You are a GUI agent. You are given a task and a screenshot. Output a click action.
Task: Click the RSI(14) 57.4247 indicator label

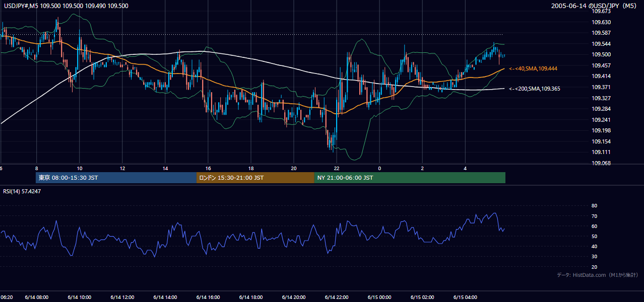[x=22, y=191]
